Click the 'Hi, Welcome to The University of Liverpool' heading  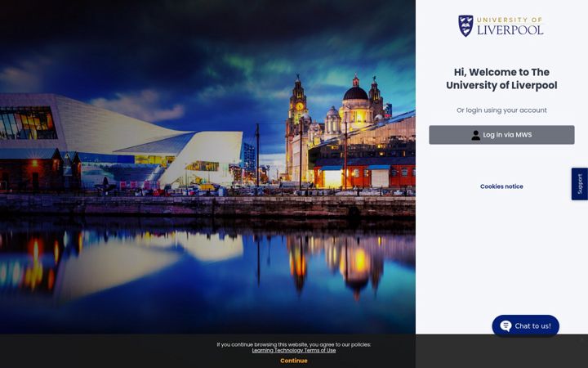[501, 79]
